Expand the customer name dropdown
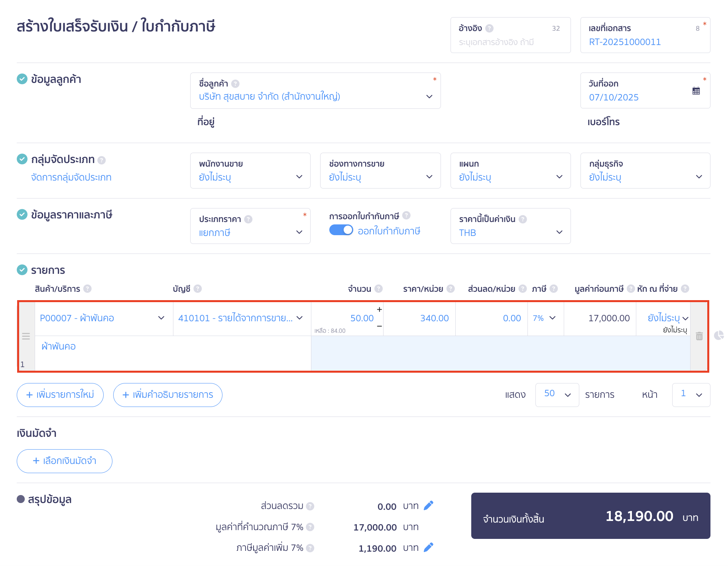The height and width of the screenshot is (566, 728). coord(429,96)
